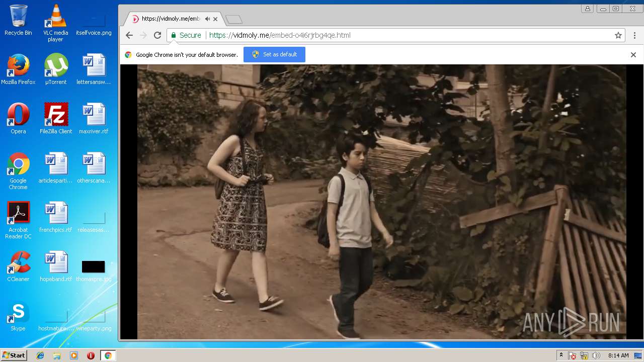Select the FileZilla Client desktop icon
This screenshot has width=644, height=362.
[x=56, y=119]
